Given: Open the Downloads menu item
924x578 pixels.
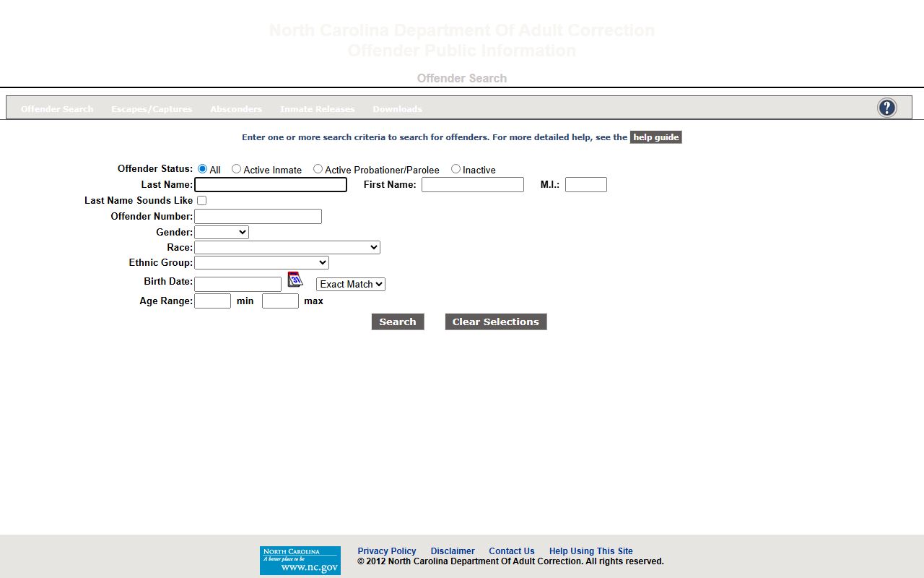Looking at the screenshot, I should click(398, 109).
